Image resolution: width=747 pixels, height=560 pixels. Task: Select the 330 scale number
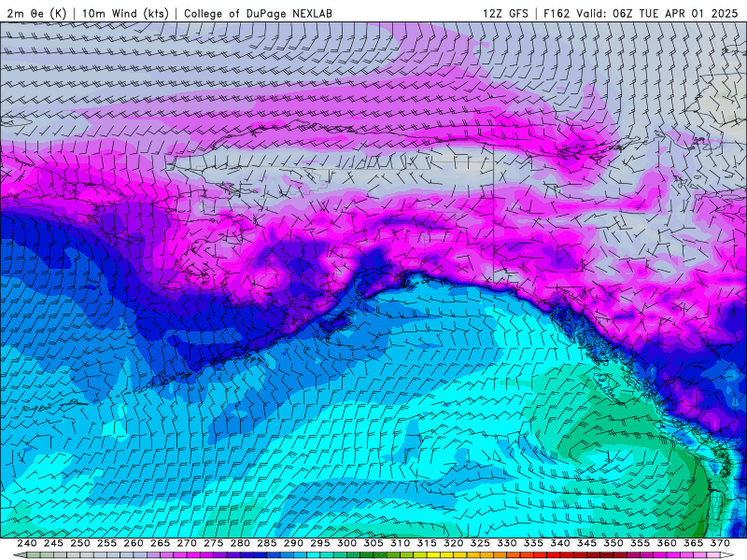coord(507,543)
